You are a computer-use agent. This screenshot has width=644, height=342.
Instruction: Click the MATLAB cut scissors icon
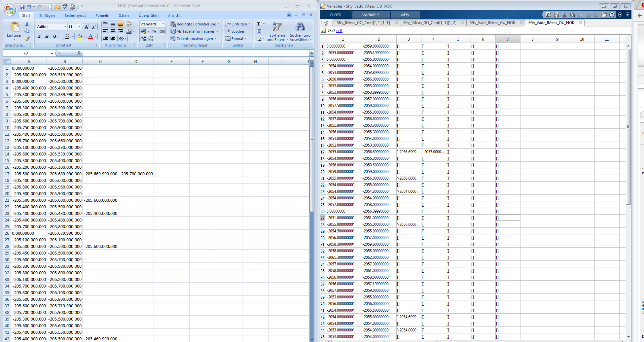564,15
